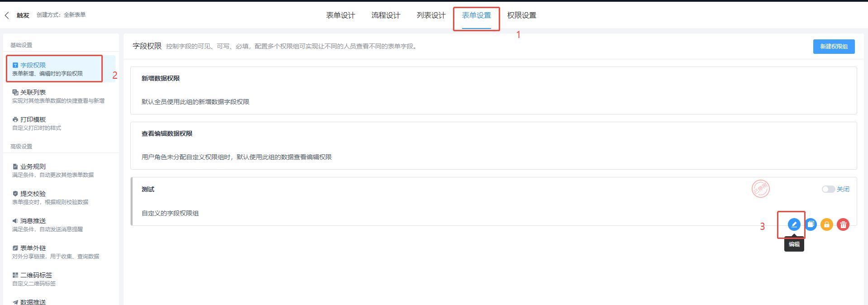Open the 权限设置 tab
Screen dimensions: 868x305
(522, 15)
